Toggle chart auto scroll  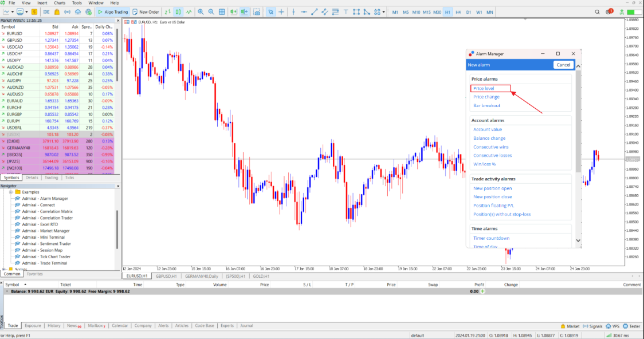tap(234, 12)
